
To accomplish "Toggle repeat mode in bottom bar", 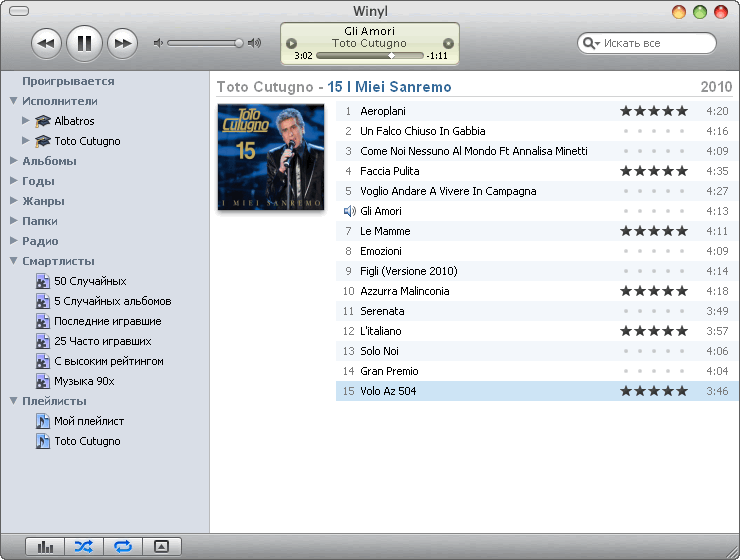I will 122,547.
